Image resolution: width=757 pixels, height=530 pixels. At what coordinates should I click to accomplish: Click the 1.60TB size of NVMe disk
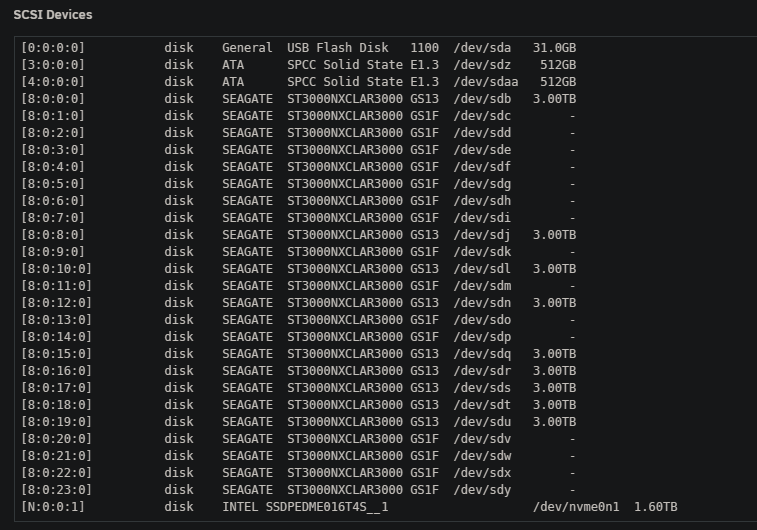click(656, 507)
